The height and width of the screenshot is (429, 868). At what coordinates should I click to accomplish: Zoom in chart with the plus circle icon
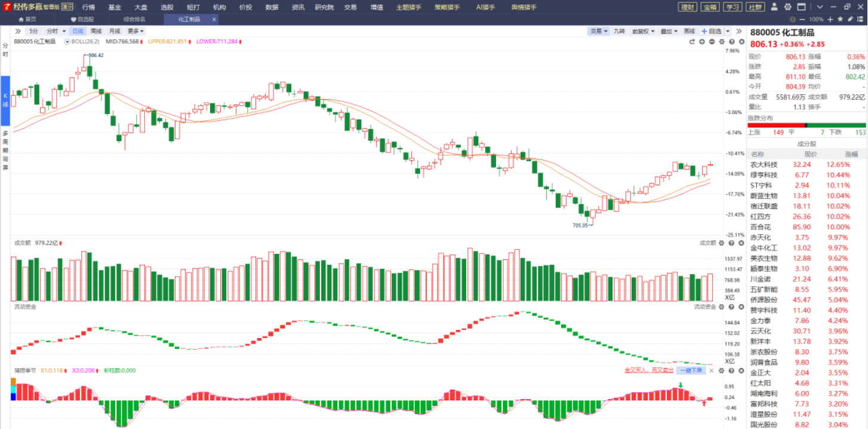coord(702,42)
